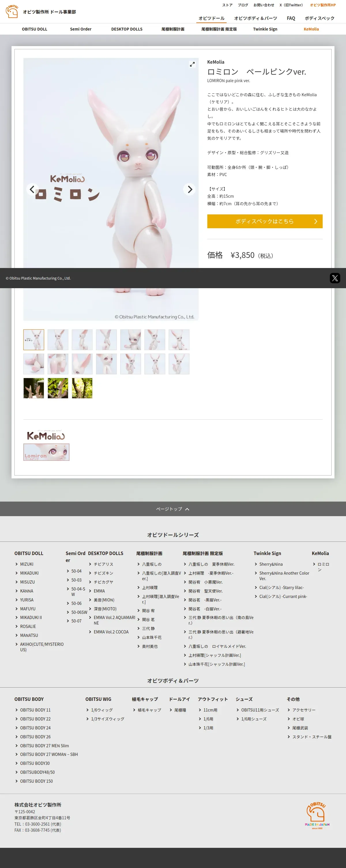Open AKIHO(CUTE/MYSTERIOUS) footer link
Viewport: 346px width, 868px height.
coord(42,647)
